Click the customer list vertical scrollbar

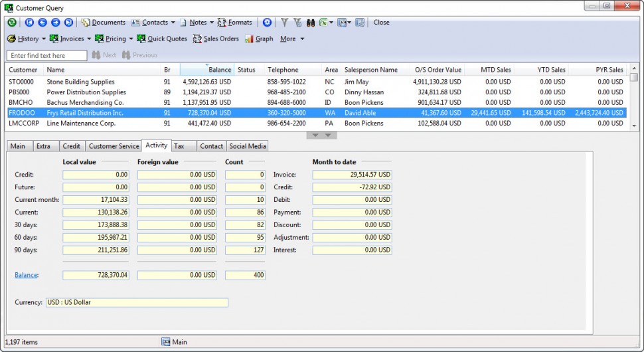(x=634, y=98)
